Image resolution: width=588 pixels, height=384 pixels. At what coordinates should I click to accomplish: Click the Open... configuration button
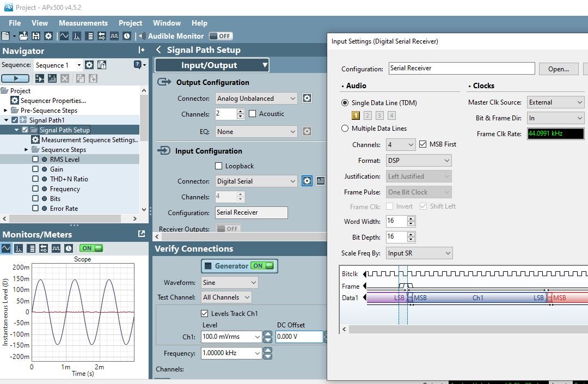(x=559, y=69)
